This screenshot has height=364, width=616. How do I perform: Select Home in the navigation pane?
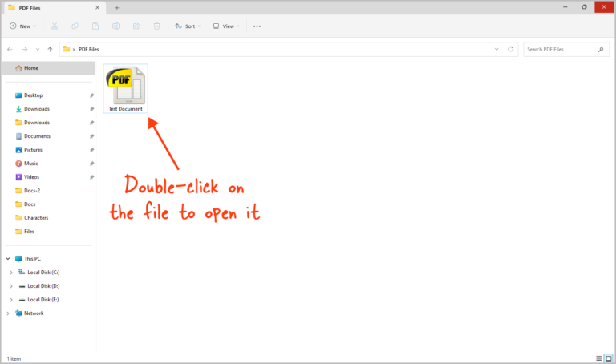[48, 68]
